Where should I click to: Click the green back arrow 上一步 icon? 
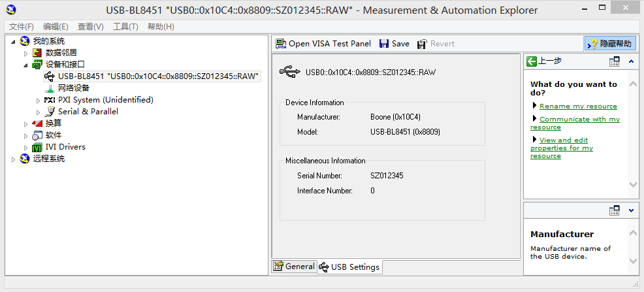click(x=532, y=61)
